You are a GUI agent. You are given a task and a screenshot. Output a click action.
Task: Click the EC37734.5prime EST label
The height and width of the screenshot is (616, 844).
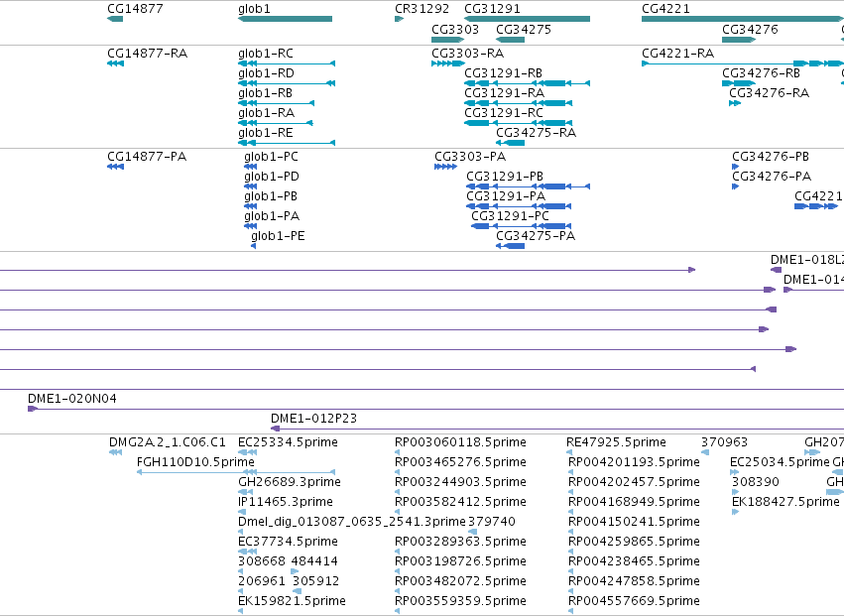tap(288, 542)
